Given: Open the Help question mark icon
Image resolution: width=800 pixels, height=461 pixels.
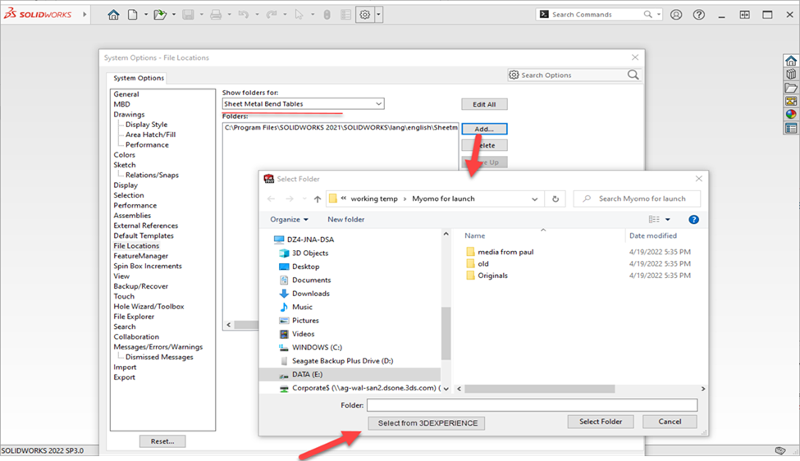Looking at the screenshot, I should (x=699, y=15).
